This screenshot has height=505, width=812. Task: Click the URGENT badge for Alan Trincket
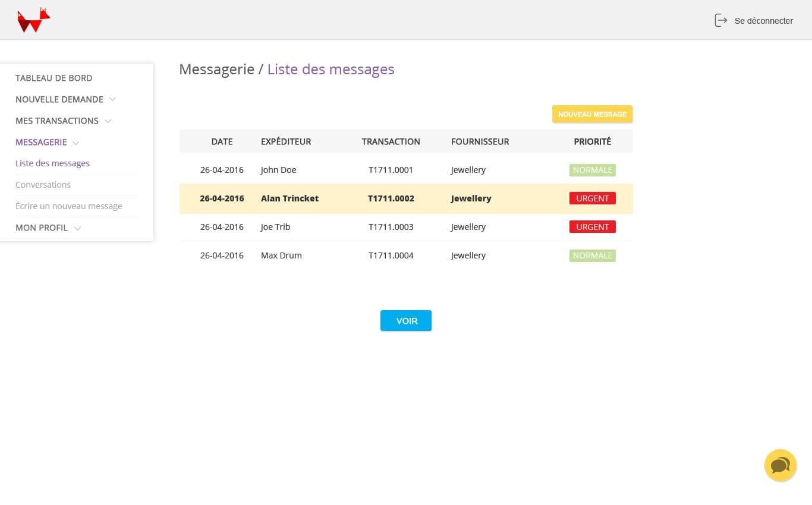pos(592,198)
